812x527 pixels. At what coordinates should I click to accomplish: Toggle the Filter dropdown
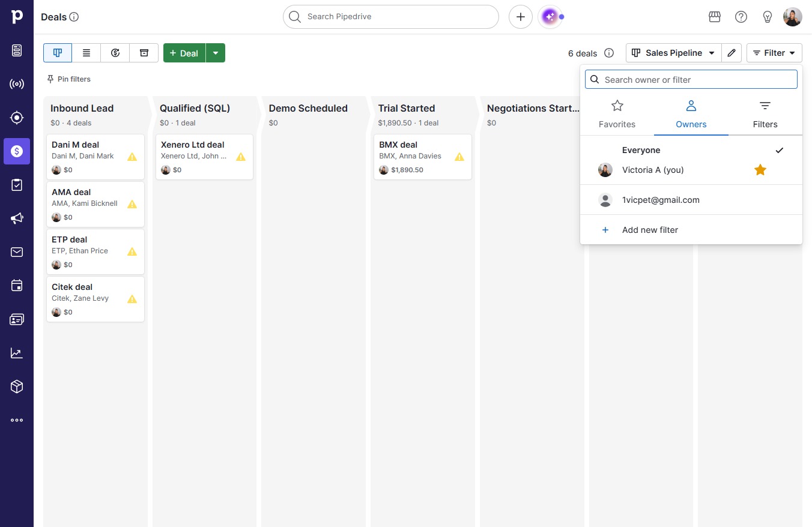click(x=774, y=53)
